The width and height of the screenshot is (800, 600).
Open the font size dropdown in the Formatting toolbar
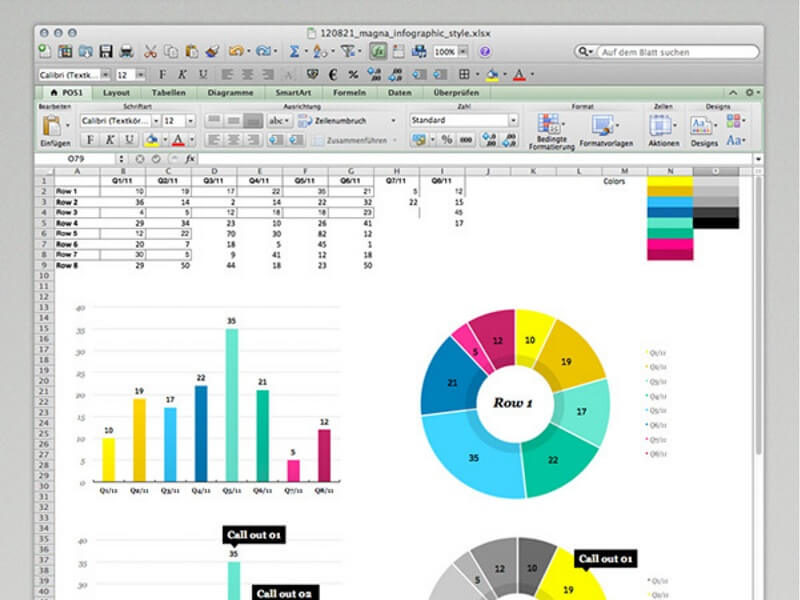click(x=140, y=75)
